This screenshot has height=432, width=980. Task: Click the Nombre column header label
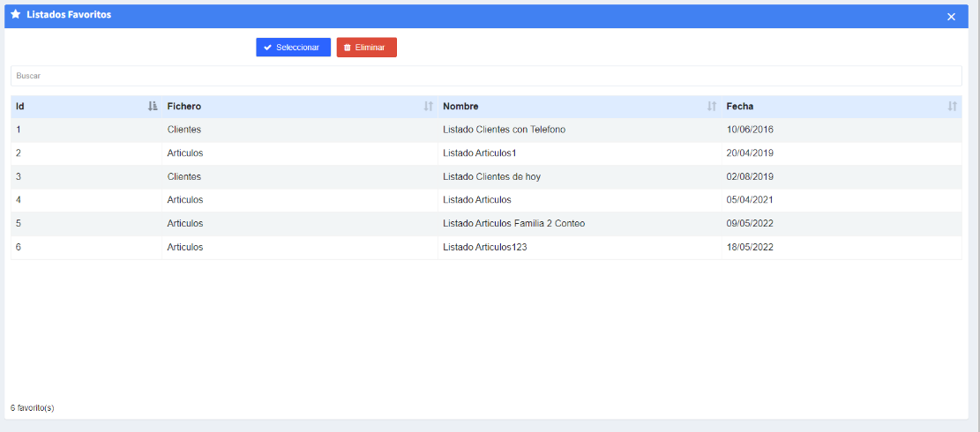460,107
